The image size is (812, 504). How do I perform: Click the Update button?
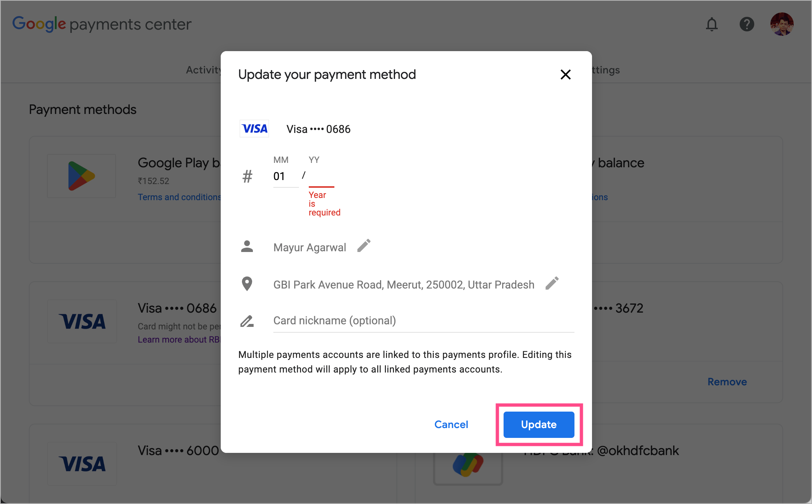(539, 424)
